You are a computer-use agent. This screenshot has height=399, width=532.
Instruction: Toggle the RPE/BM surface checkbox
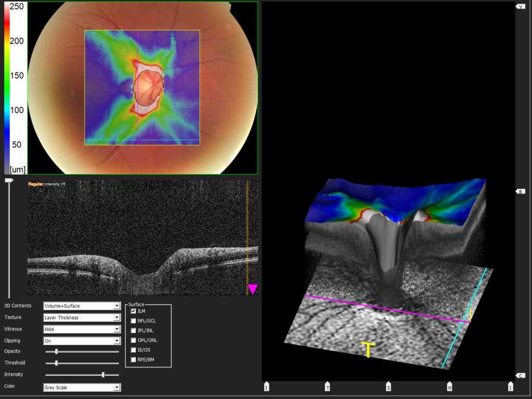coord(133,359)
